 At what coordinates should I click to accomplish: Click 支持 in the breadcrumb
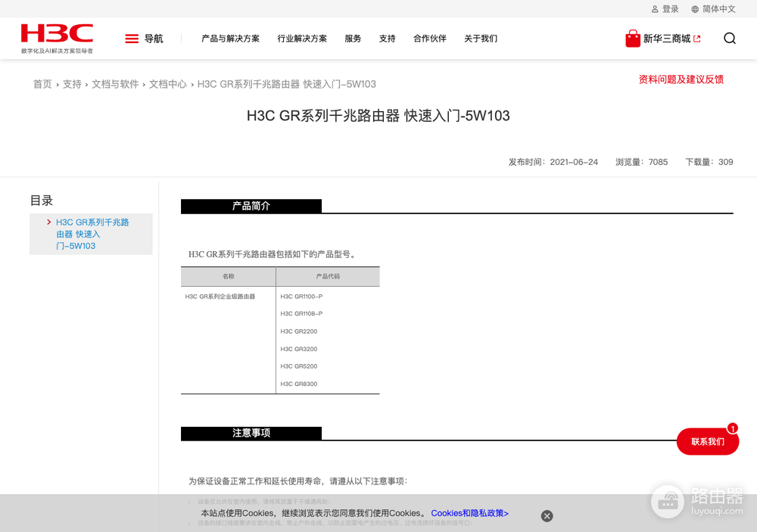click(72, 84)
